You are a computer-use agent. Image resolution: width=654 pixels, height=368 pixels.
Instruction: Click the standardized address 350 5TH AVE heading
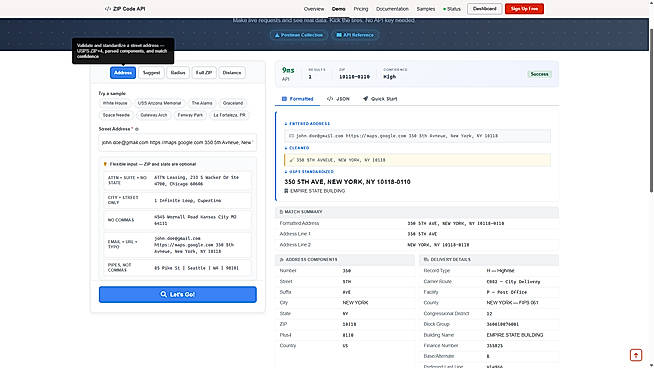pos(347,182)
